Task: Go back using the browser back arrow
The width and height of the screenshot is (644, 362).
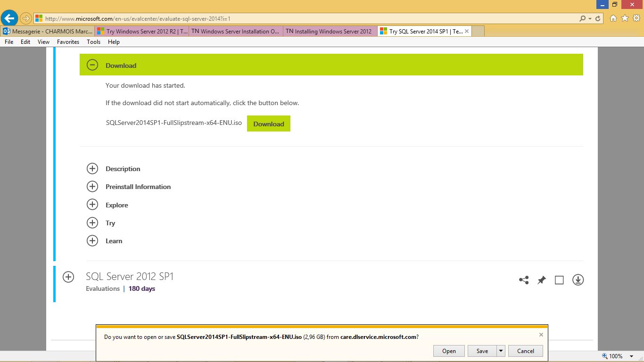Action: pos(9,18)
